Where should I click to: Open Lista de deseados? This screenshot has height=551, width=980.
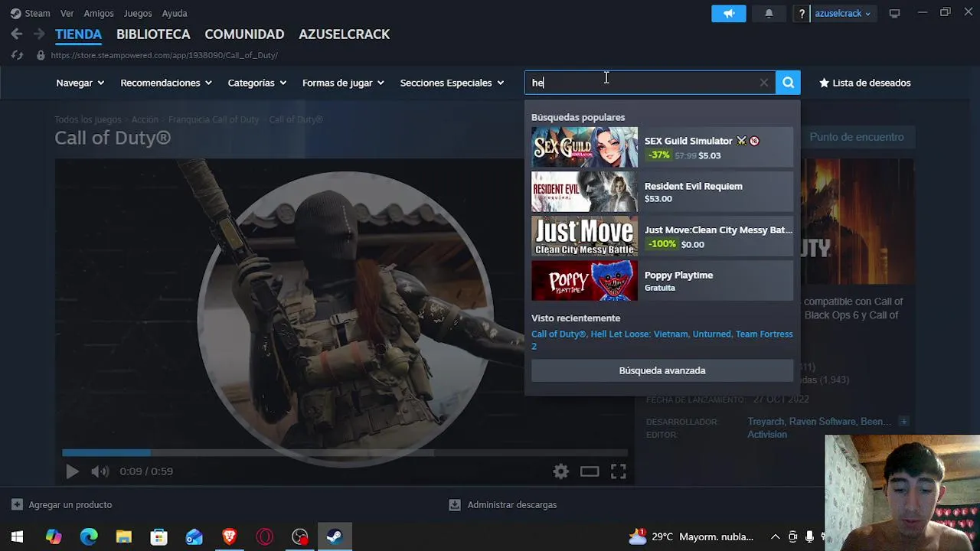click(x=864, y=83)
